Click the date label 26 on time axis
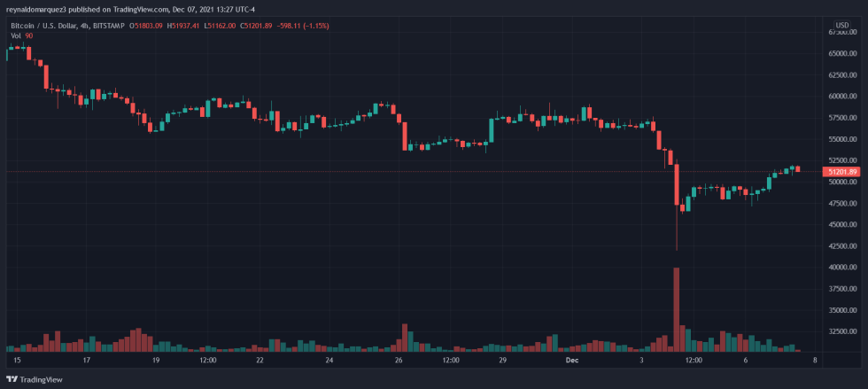868x389 pixels. pos(399,360)
